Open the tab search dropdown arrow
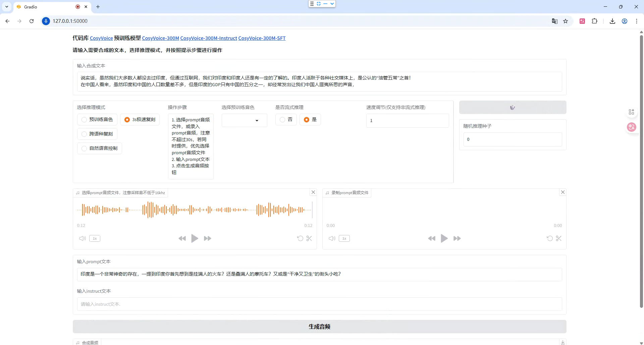 (7, 7)
